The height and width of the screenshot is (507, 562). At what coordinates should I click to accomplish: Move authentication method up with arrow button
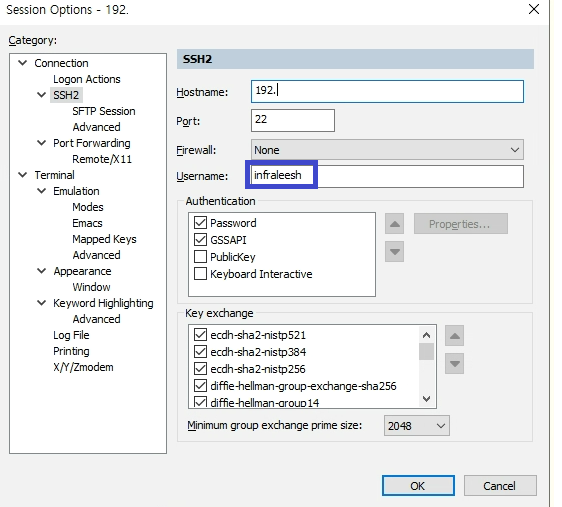click(x=394, y=224)
